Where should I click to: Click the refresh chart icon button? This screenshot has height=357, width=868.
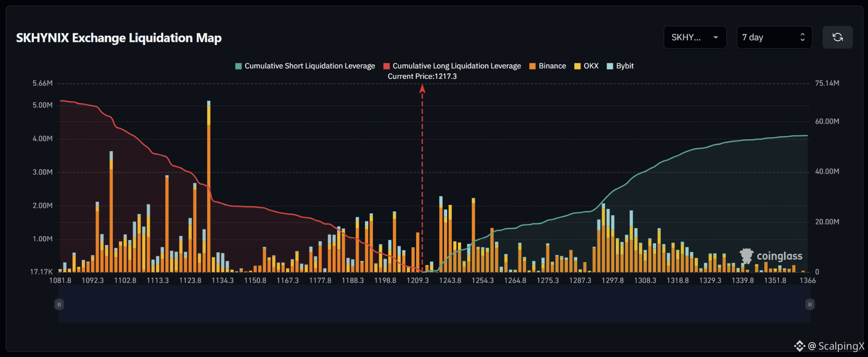click(837, 37)
